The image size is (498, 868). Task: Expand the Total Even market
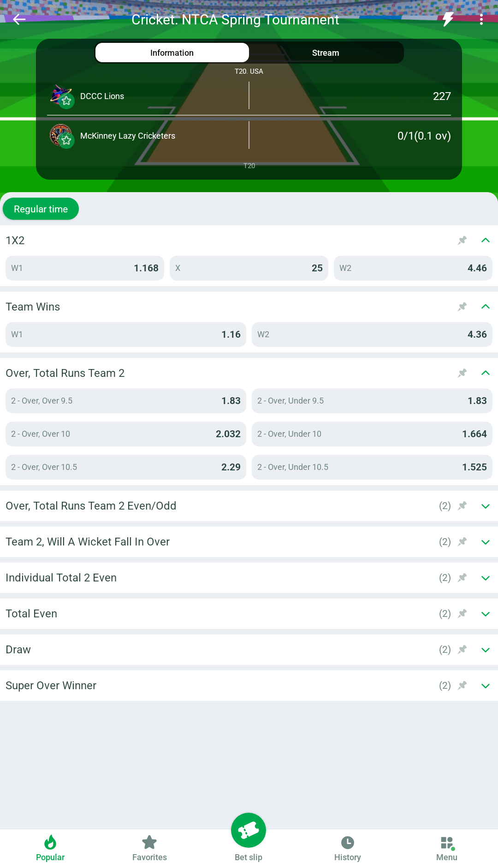click(485, 614)
